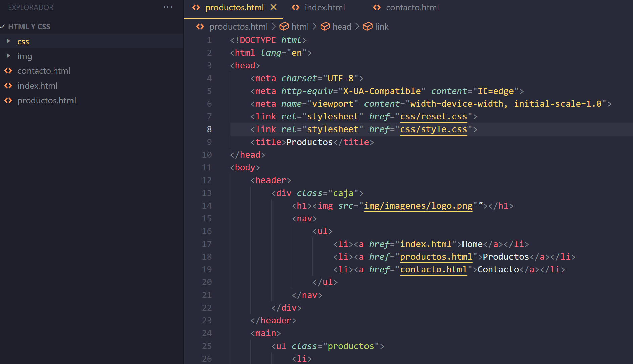
Task: Click class value "productos" on line 25
Action: pos(351,346)
